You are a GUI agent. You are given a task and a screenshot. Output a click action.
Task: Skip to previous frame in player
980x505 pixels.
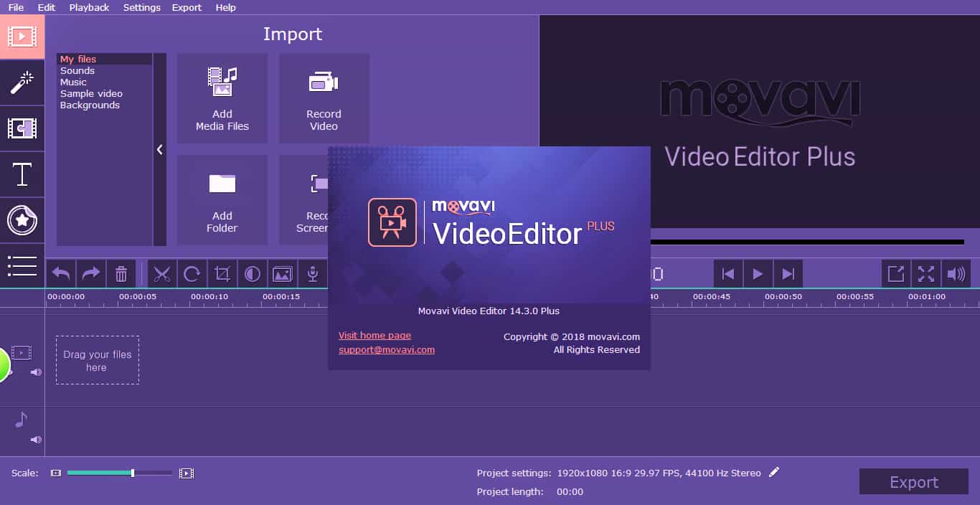(727, 274)
